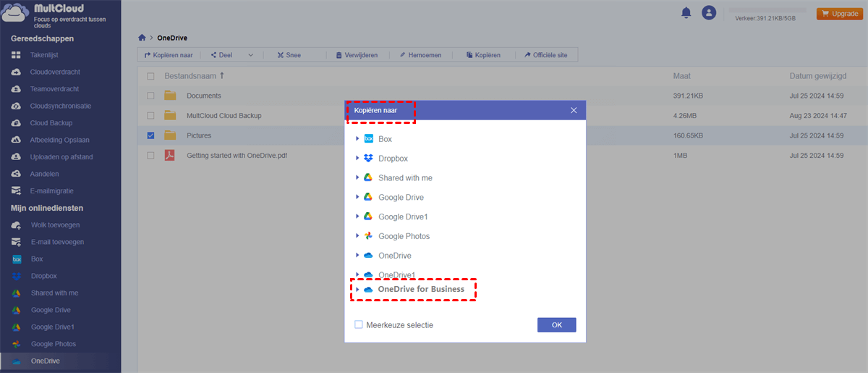Click the Aandelen sidebar icon
This screenshot has height=373, width=868.
(17, 174)
